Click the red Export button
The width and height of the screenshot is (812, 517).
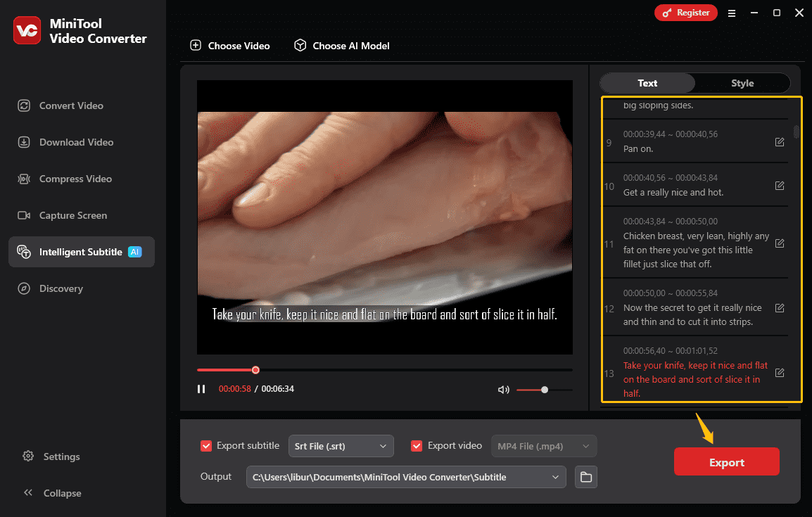coord(726,461)
